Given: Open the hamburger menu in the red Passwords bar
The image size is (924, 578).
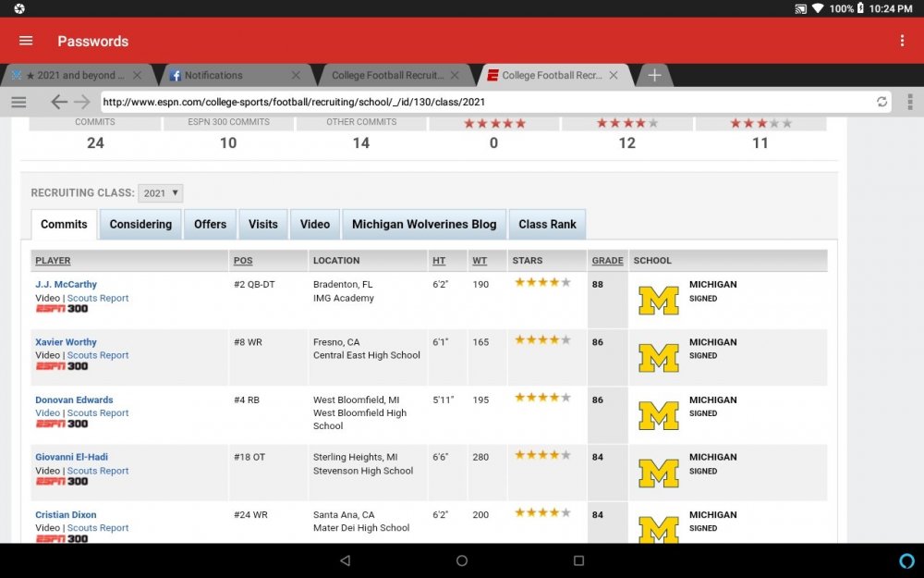Looking at the screenshot, I should [x=26, y=41].
